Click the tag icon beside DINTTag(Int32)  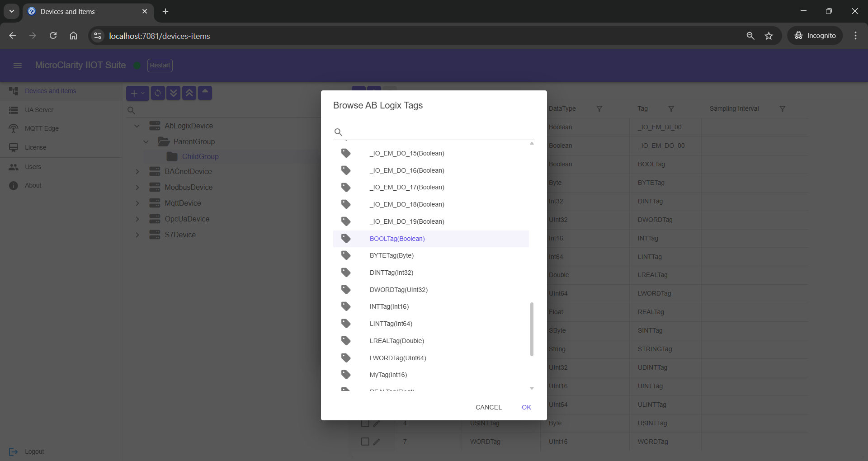click(346, 273)
